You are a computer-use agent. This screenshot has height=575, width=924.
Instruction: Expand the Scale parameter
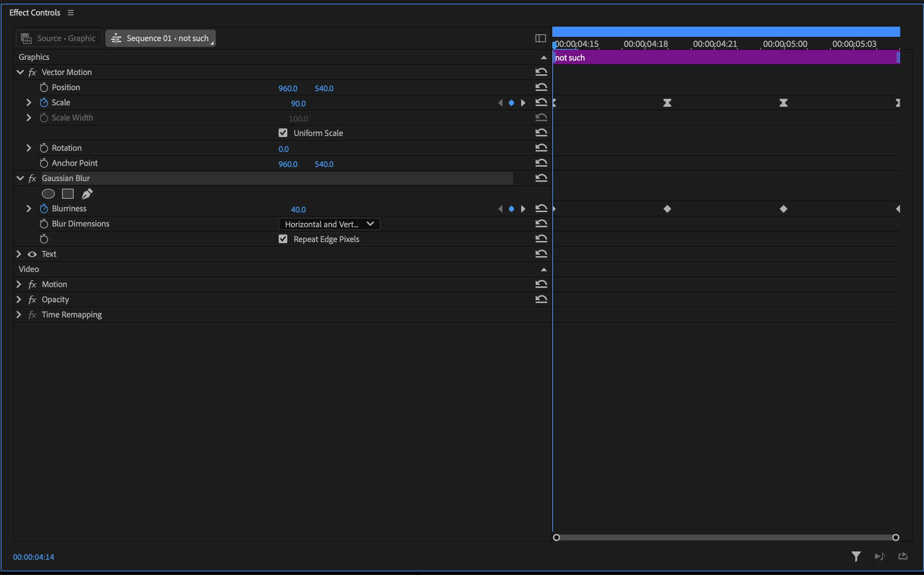(x=29, y=102)
